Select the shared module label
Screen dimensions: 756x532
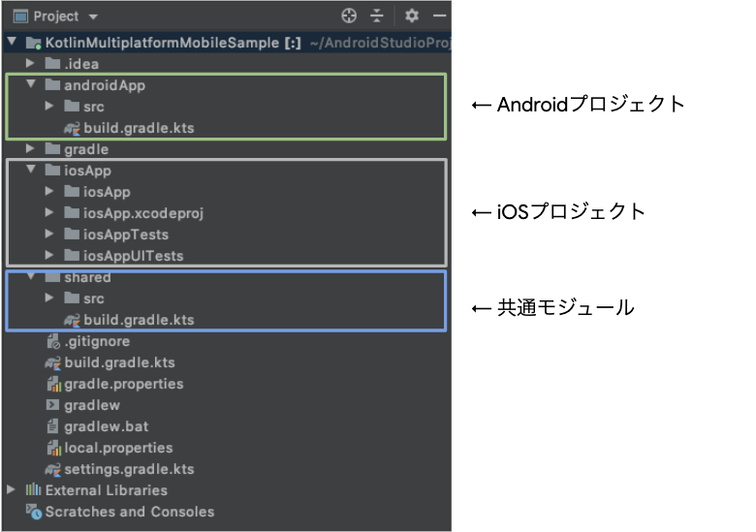[x=87, y=277]
